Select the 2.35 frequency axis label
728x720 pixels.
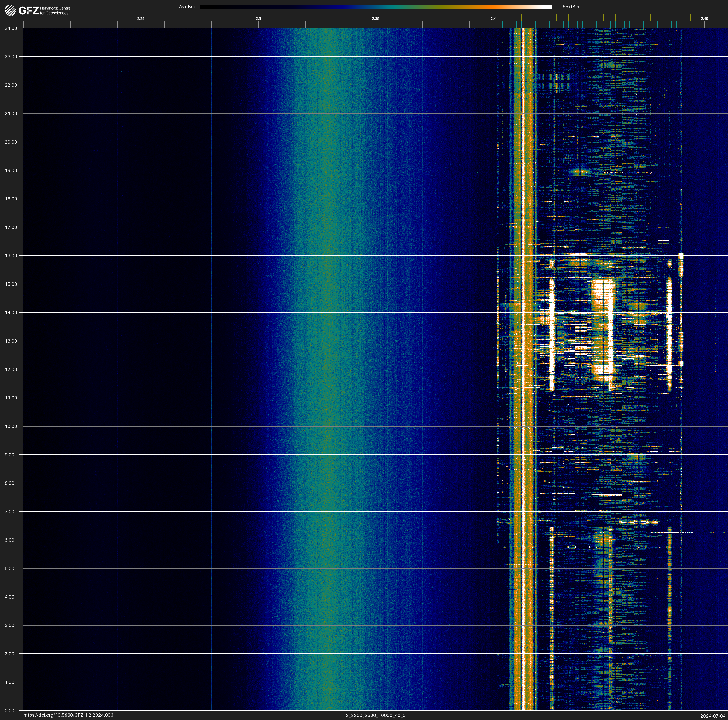tap(375, 19)
